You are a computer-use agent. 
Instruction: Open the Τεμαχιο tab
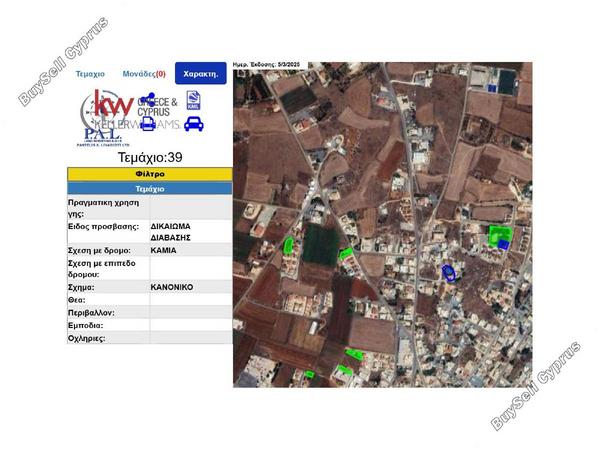tap(90, 74)
